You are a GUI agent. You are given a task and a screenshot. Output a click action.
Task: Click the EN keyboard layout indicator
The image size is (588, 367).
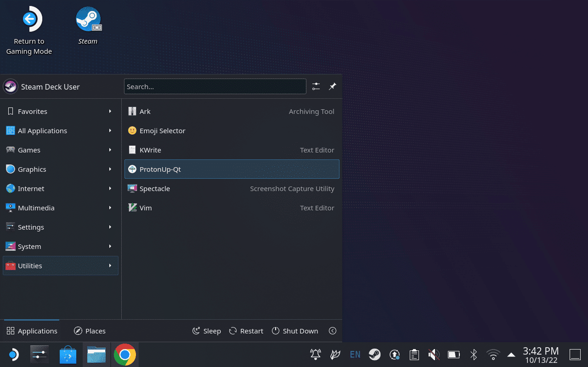pos(355,355)
